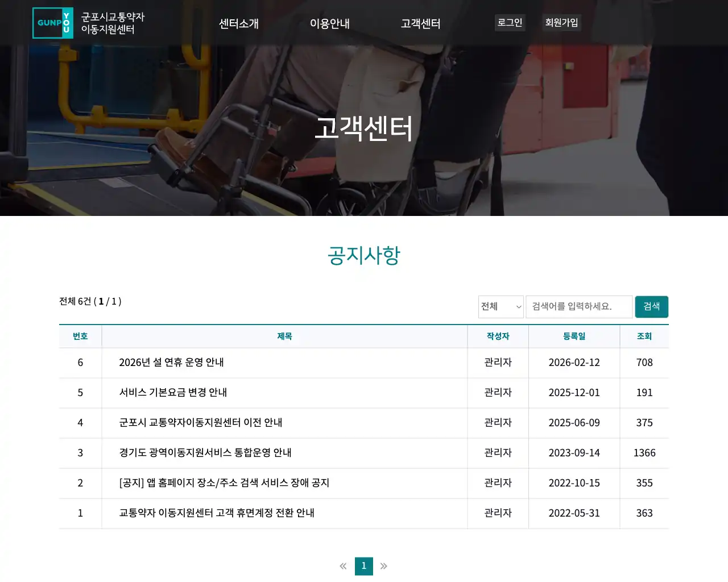The image size is (728, 582).
Task: Click the 로그인 button
Action: [x=510, y=23]
